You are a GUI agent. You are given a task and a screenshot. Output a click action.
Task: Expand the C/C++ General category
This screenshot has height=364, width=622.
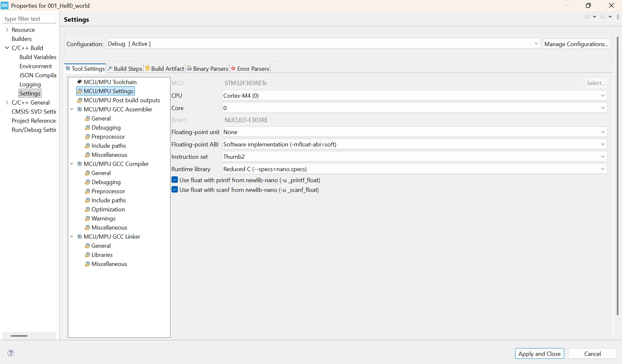[7, 102]
